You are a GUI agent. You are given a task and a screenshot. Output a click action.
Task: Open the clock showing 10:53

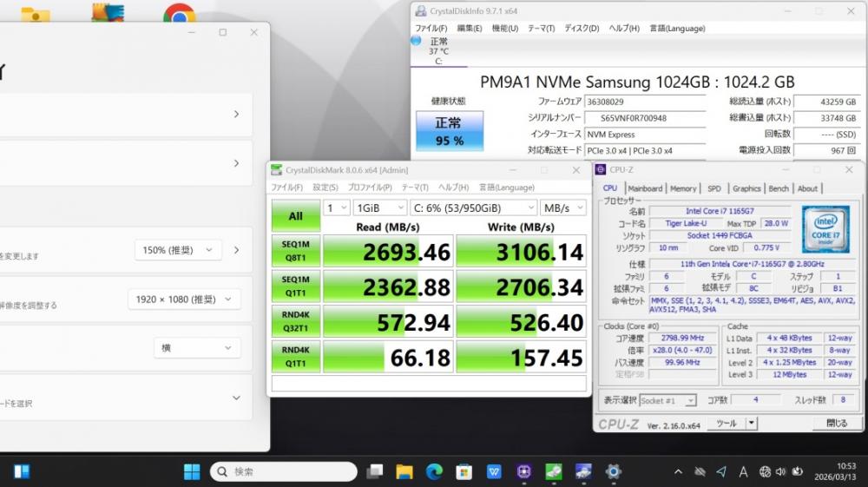[x=835, y=471]
